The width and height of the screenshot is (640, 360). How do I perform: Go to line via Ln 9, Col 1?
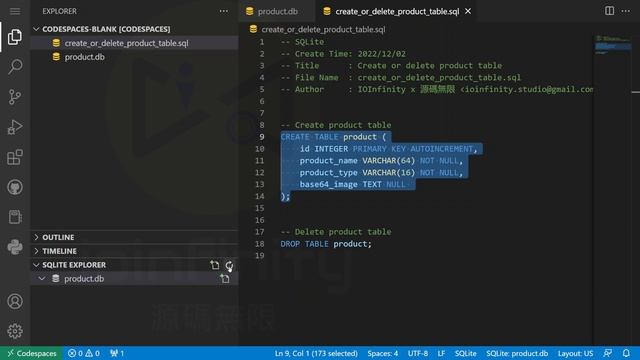coord(316,353)
